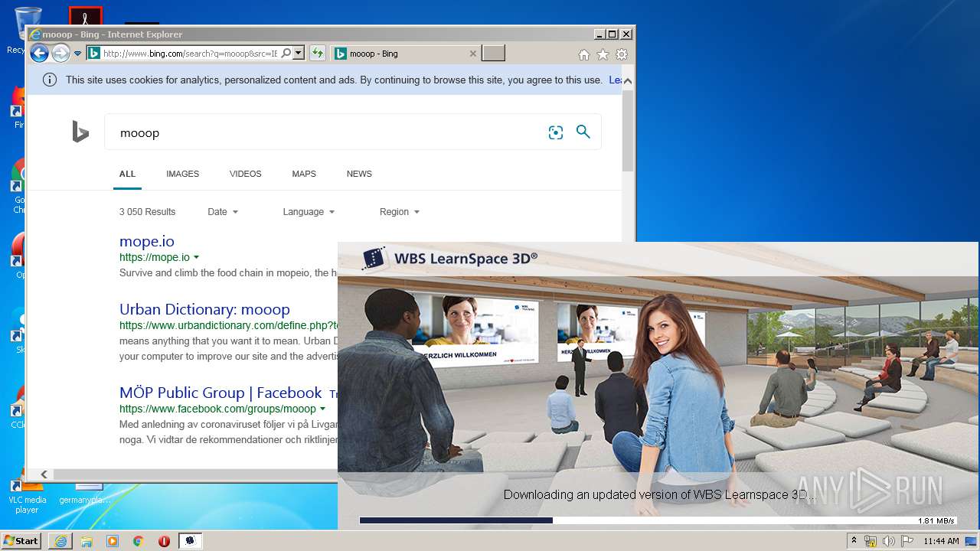
Task: Click the cookie notice info icon
Action: (50, 80)
